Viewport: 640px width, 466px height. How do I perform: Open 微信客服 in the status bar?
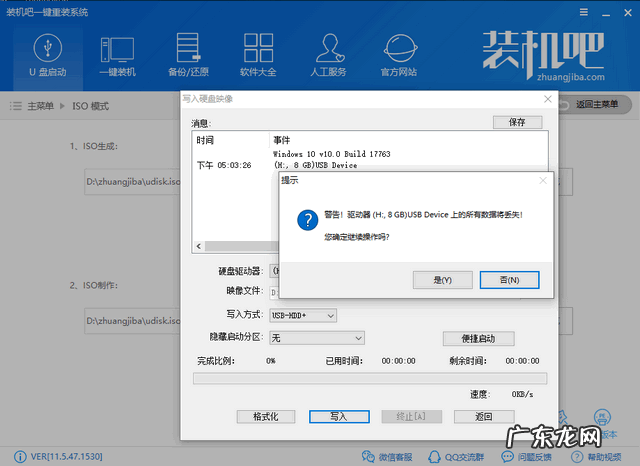tap(387, 457)
